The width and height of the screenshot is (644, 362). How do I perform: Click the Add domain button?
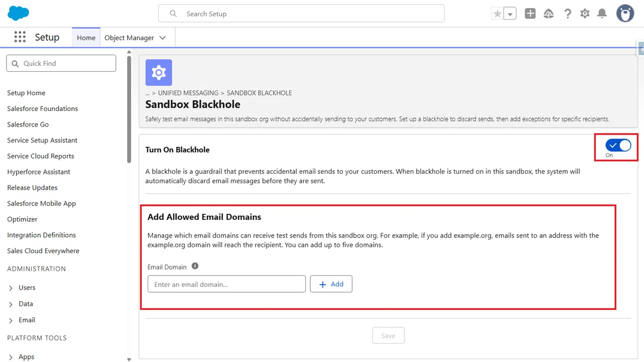point(331,284)
